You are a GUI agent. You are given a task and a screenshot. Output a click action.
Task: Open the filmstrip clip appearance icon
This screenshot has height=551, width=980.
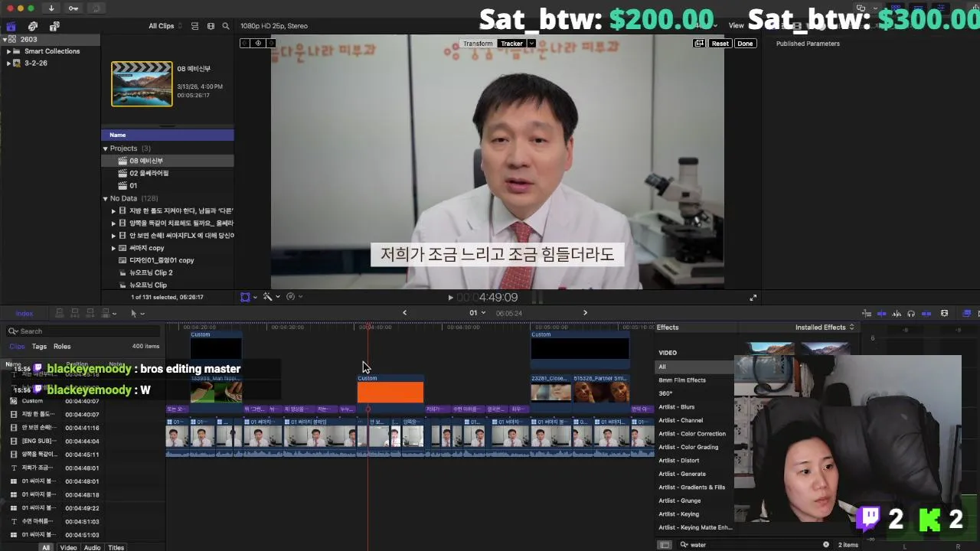point(211,26)
